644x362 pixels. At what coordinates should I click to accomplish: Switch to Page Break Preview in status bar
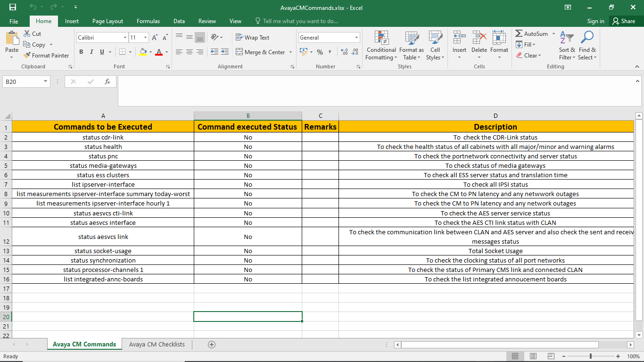(551, 356)
